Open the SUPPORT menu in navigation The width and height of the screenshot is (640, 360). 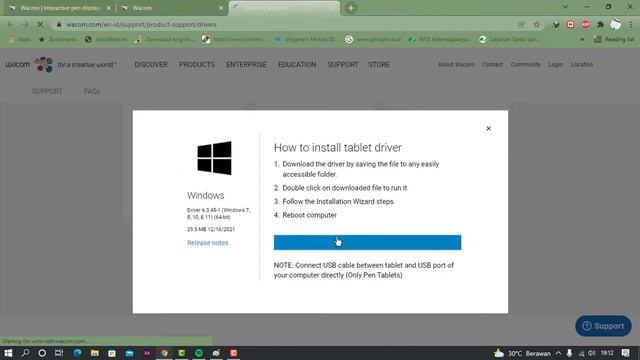(x=343, y=64)
